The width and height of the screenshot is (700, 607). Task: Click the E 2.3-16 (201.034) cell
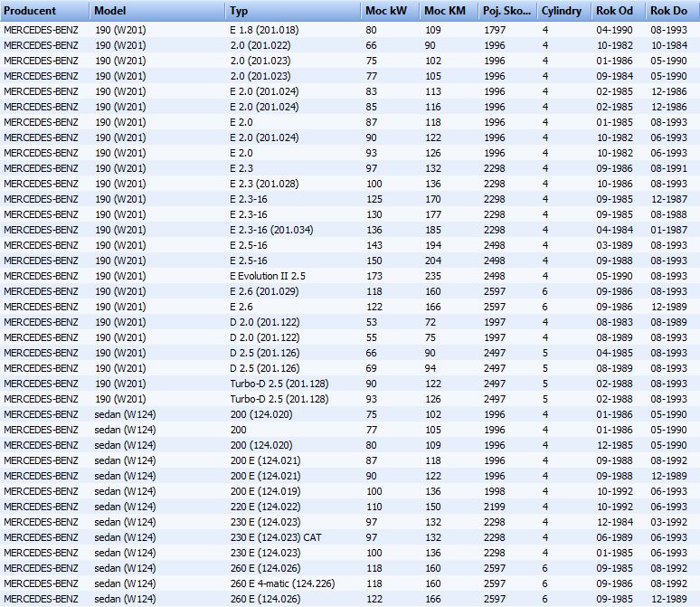(271, 230)
